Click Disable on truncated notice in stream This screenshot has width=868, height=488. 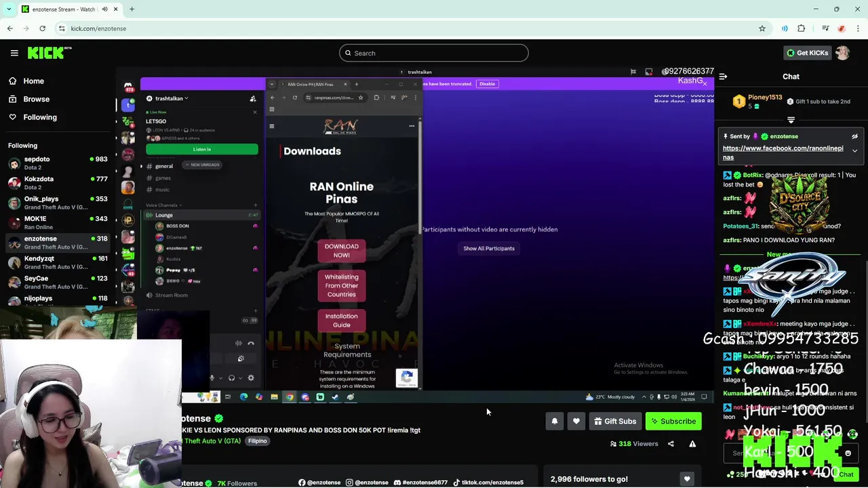point(487,84)
